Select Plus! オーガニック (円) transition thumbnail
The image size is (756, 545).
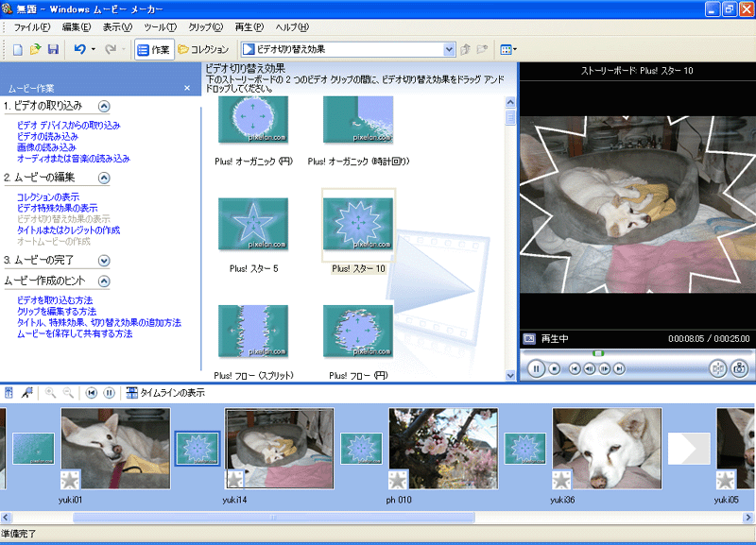click(253, 120)
